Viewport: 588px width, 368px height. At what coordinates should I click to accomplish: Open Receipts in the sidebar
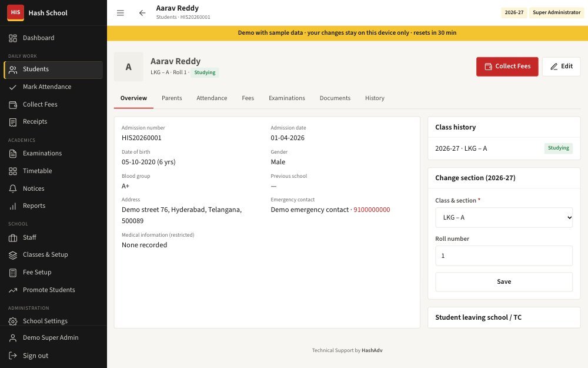tap(54, 122)
